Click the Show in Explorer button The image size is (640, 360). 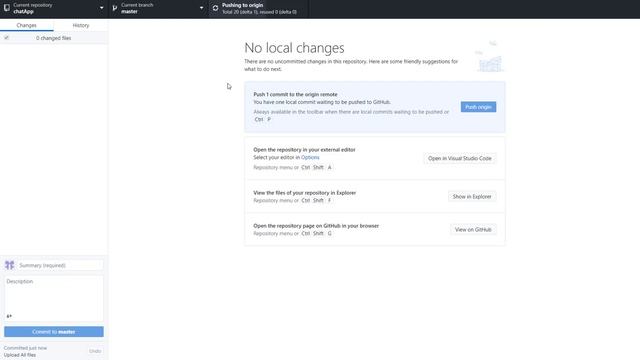(472, 196)
